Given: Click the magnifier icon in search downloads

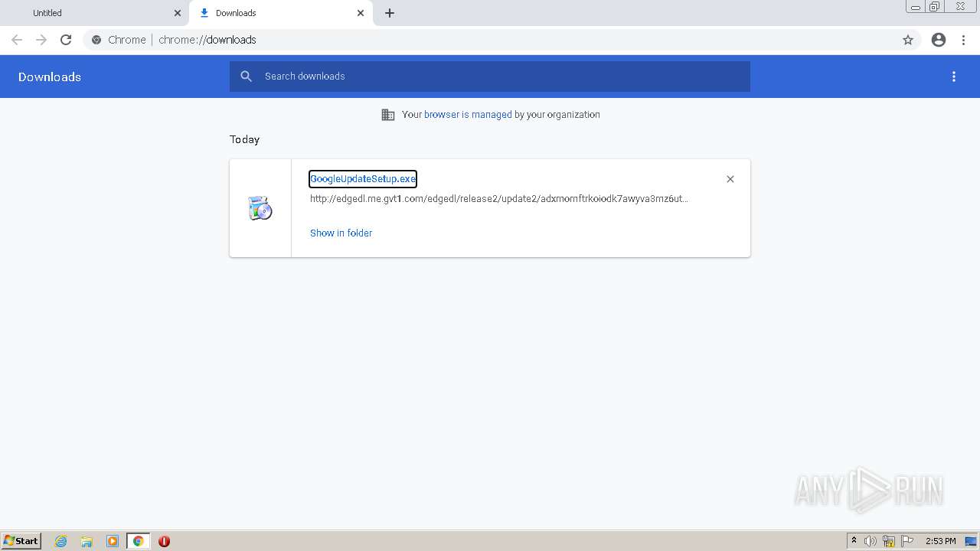Looking at the screenshot, I should (246, 77).
